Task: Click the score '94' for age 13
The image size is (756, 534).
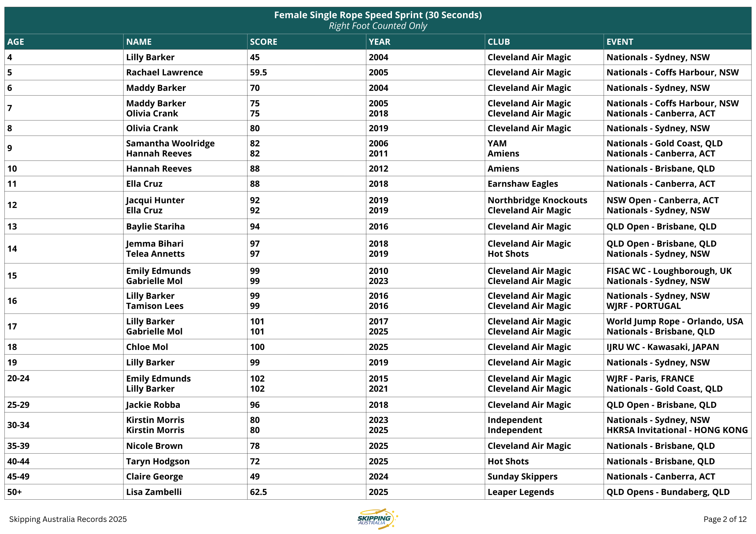Action: click(255, 226)
